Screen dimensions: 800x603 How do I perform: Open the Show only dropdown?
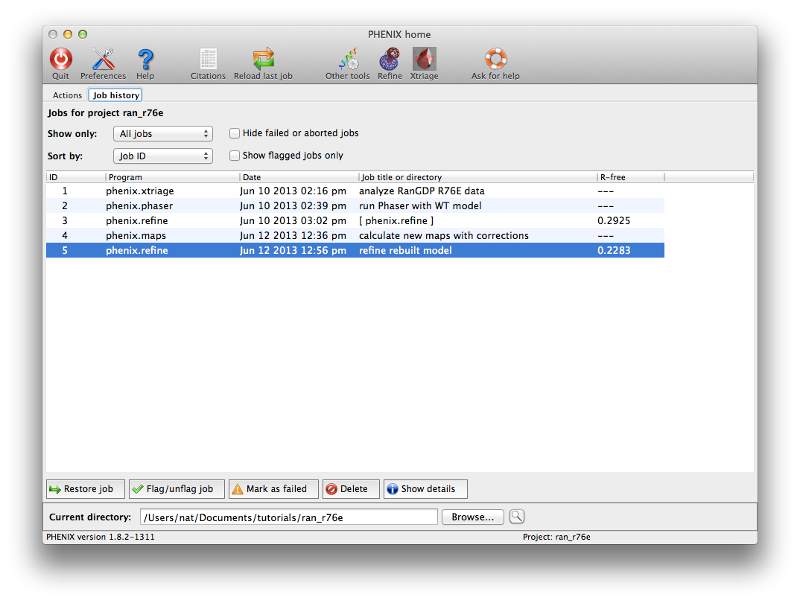pos(162,134)
